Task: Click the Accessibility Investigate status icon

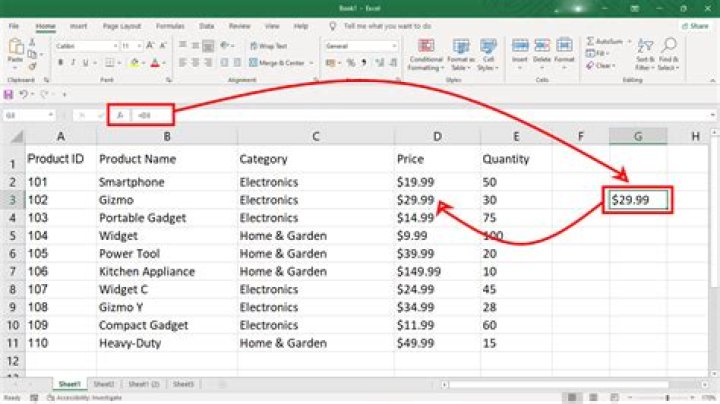Action: coord(51,398)
